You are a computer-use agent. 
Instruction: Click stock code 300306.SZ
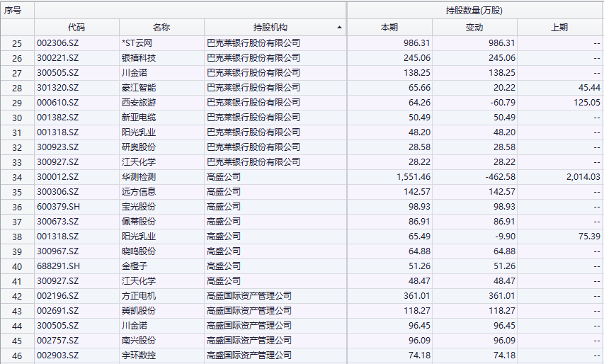(x=58, y=192)
